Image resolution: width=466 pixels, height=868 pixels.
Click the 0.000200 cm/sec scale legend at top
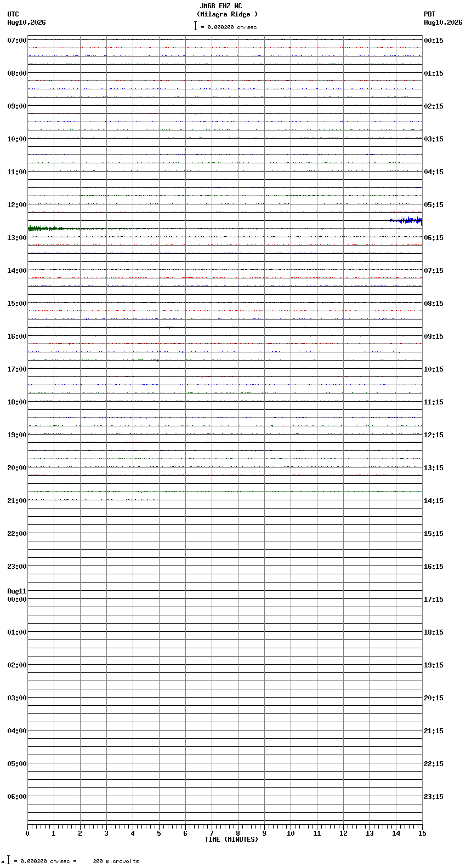(225, 27)
